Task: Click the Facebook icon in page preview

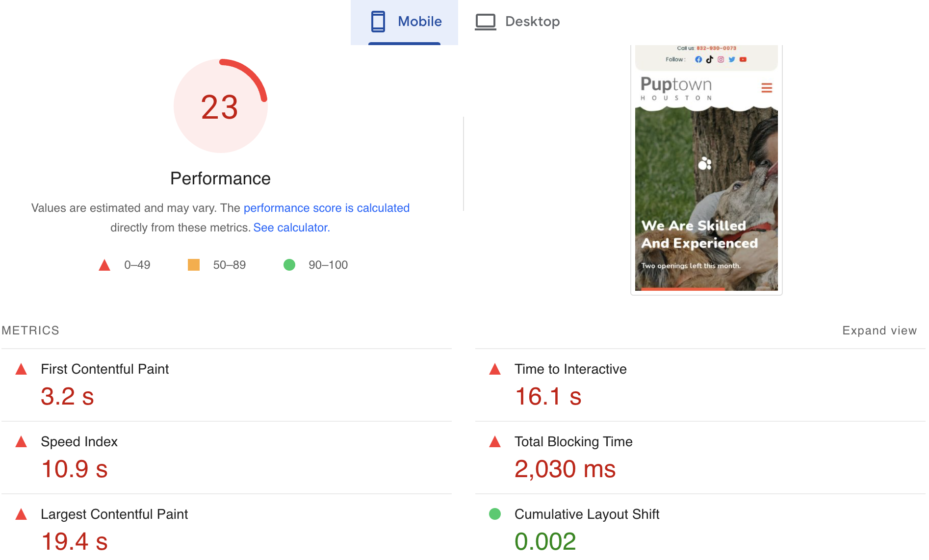Action: (698, 59)
